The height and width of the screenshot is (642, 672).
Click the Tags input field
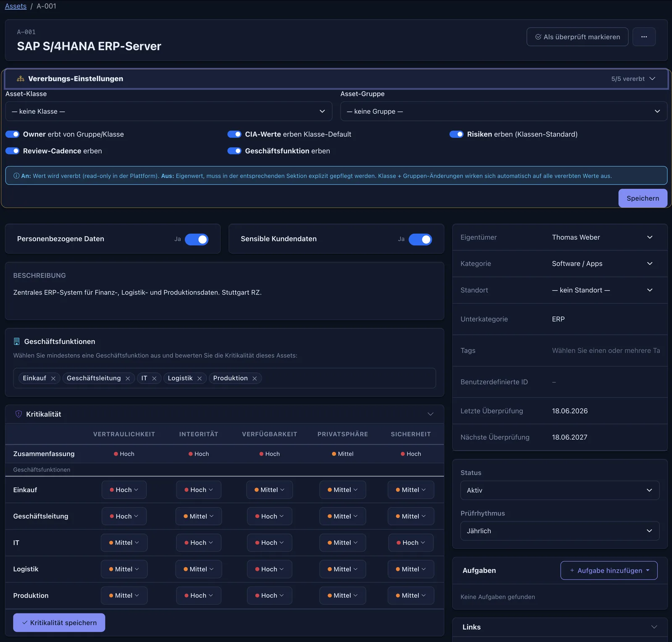606,350
